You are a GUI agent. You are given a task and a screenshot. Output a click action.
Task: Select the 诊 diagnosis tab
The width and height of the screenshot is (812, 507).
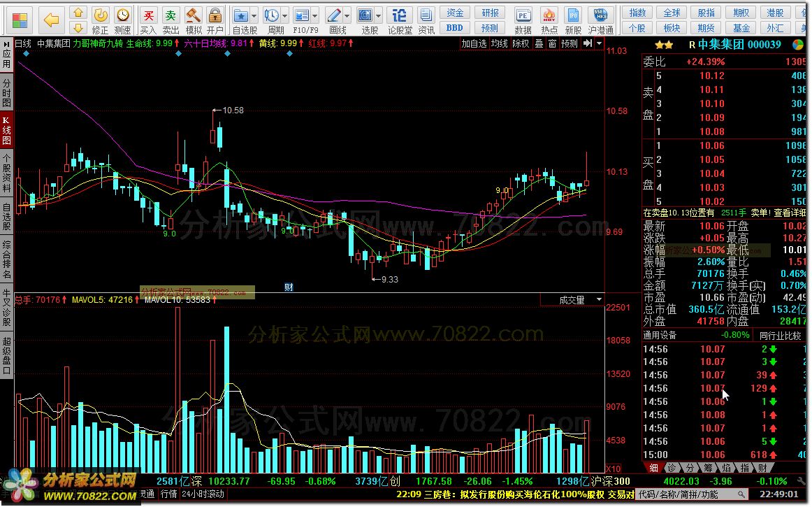[x=672, y=468]
